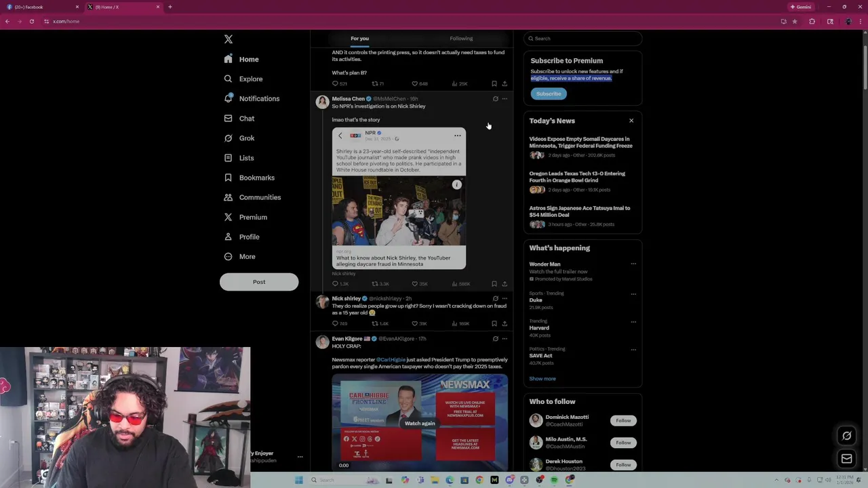This screenshot has width=868, height=488.
Task: Reply to Nick Shirley's post
Action: [x=339, y=324]
